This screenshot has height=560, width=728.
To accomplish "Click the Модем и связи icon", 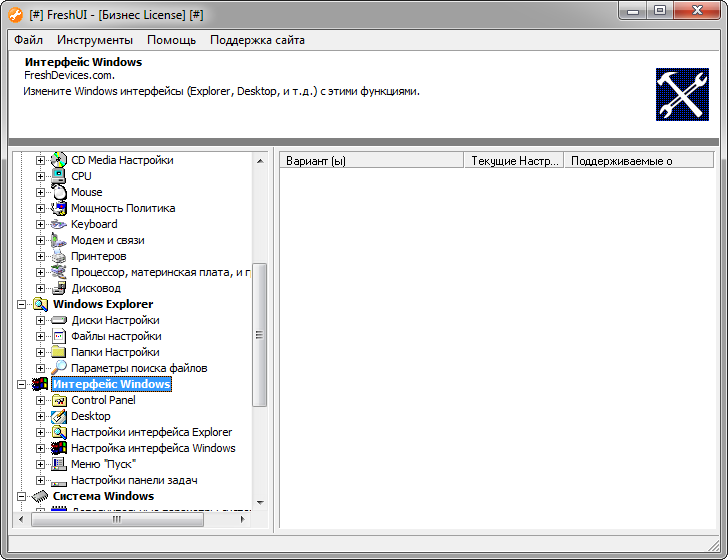I will 58,240.
